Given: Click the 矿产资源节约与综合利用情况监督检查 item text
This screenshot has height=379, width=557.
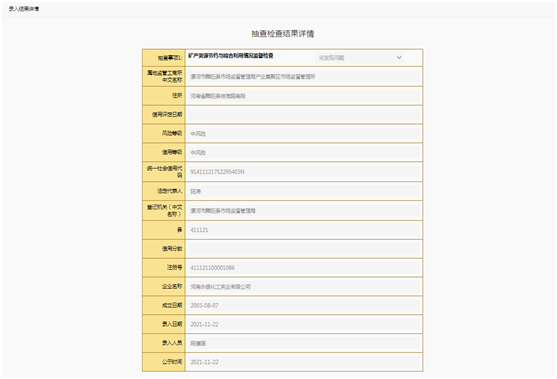Looking at the screenshot, I should click(x=231, y=56).
